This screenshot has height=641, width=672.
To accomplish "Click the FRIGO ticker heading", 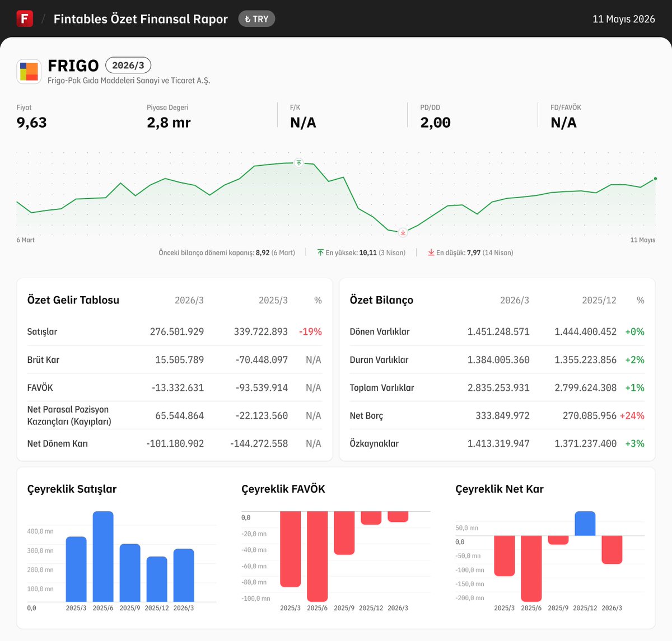I will tap(73, 66).
